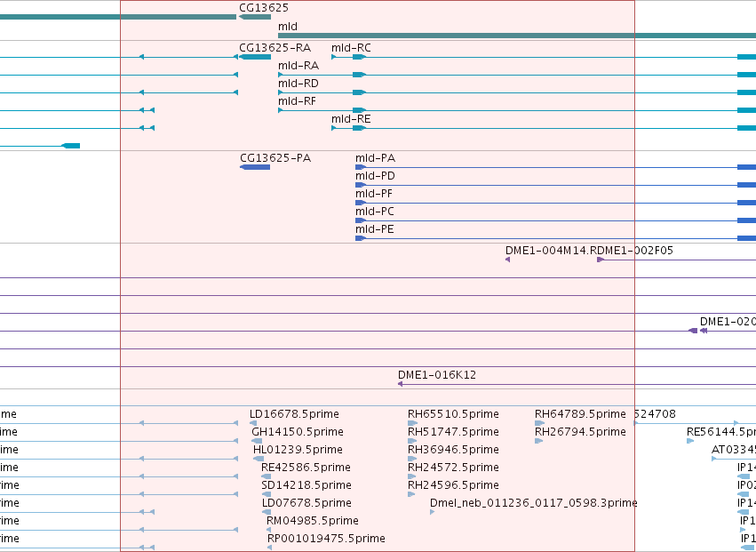This screenshot has width=756, height=552.
Task: Click the mld-PE protein label
Action: [x=375, y=229]
